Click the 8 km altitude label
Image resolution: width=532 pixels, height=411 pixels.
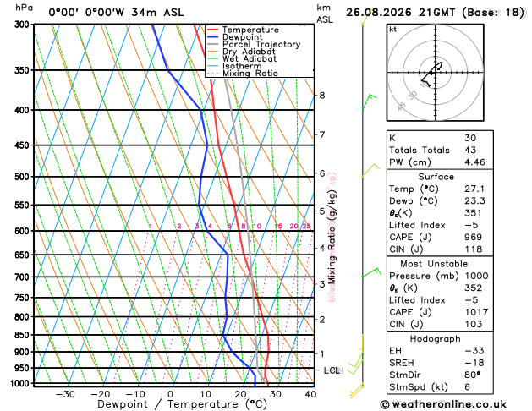(x=322, y=96)
